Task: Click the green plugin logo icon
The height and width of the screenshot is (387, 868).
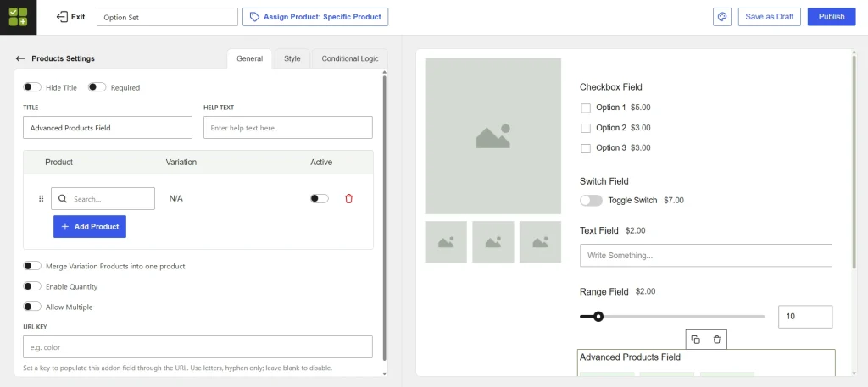Action: coord(18,17)
